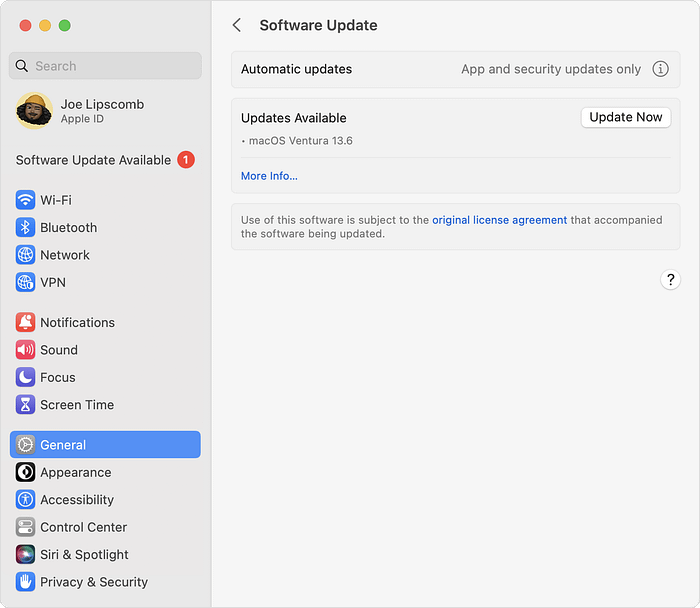Click the Bluetooth sidebar icon
Screen dimensions: 700x608
[x=25, y=228]
